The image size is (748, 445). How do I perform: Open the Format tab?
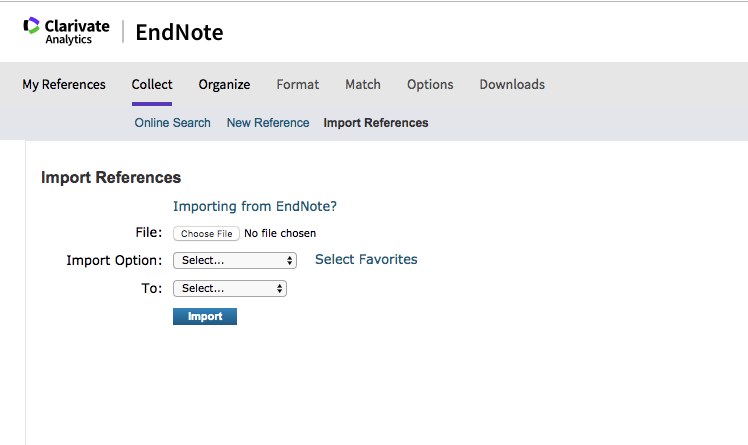point(298,84)
